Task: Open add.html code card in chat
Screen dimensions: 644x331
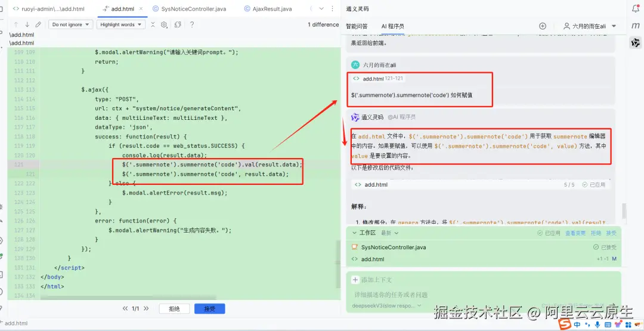Action: coord(481,185)
